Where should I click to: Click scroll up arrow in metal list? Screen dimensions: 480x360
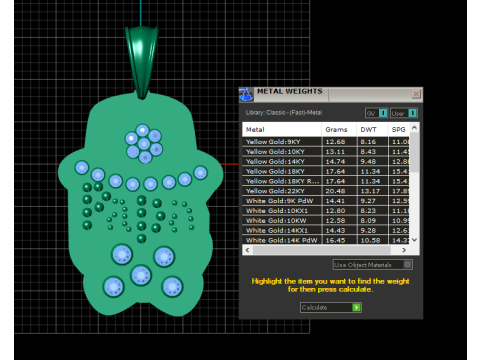414,128
